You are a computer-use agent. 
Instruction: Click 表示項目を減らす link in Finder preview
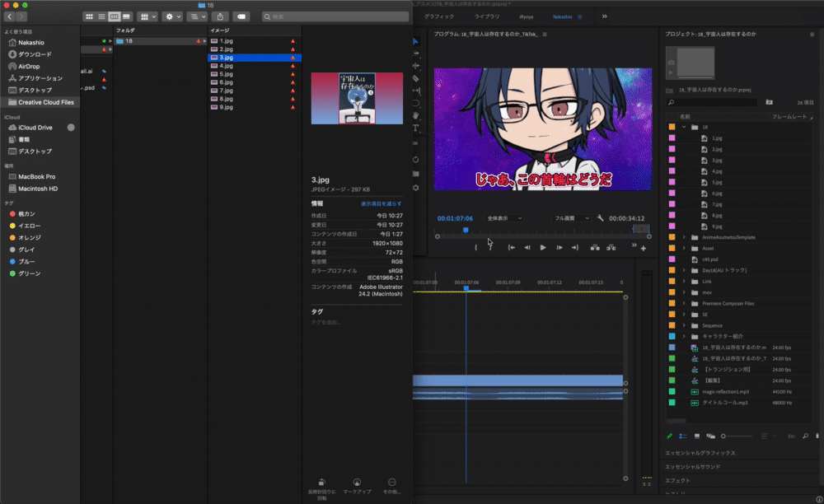[x=381, y=203]
